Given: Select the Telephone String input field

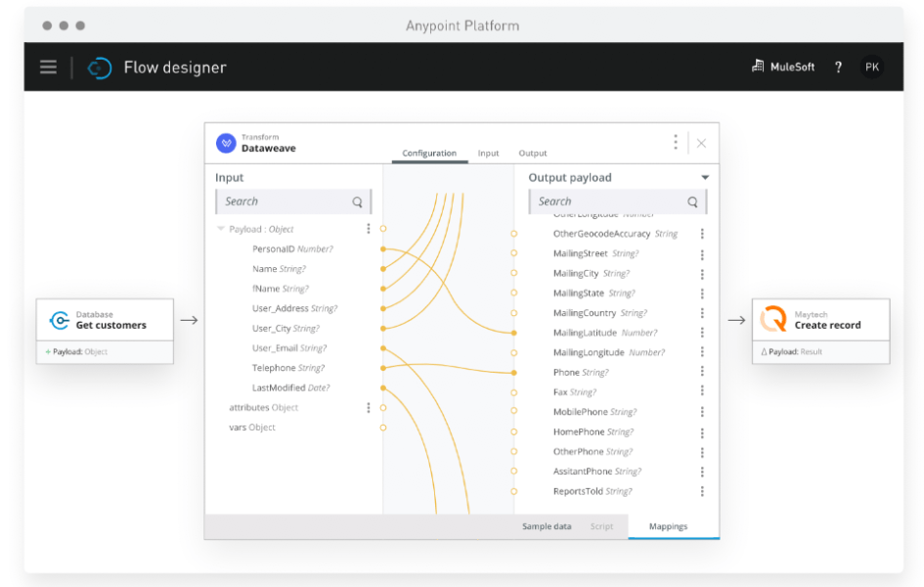Looking at the screenshot, I should pos(288,368).
